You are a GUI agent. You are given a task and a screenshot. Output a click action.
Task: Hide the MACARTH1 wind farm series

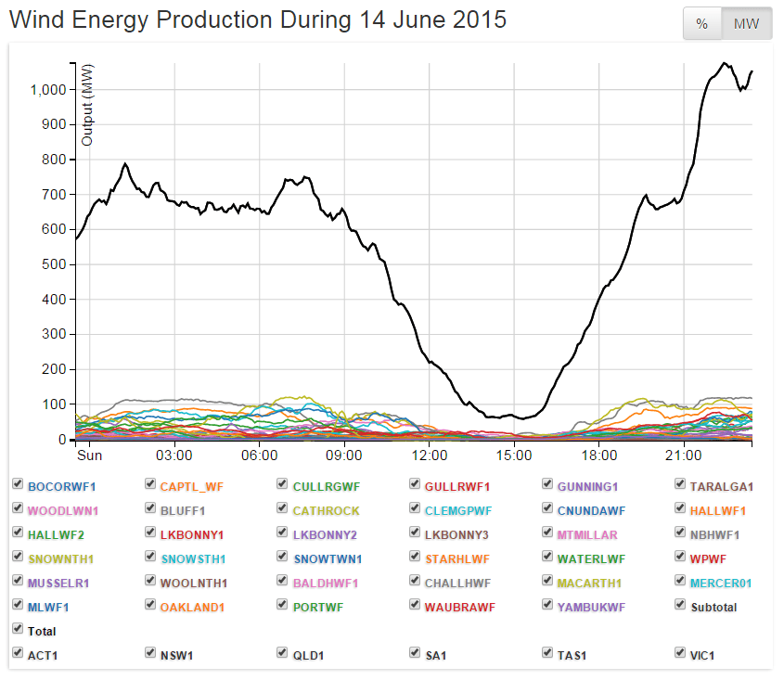pyautogui.click(x=548, y=582)
